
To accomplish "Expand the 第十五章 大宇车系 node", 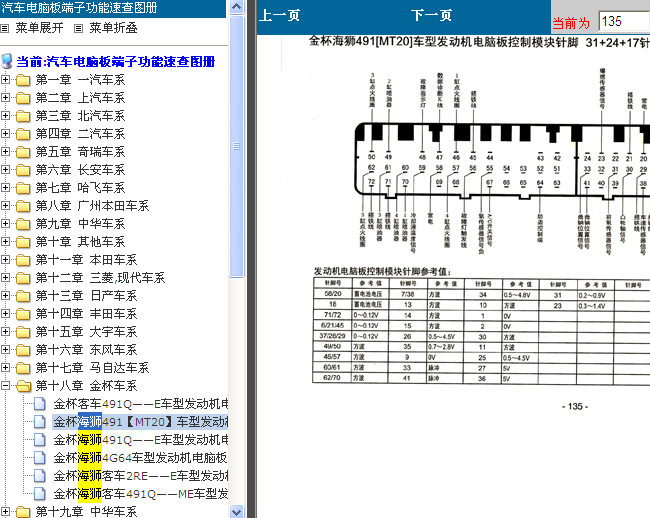I will point(5,332).
